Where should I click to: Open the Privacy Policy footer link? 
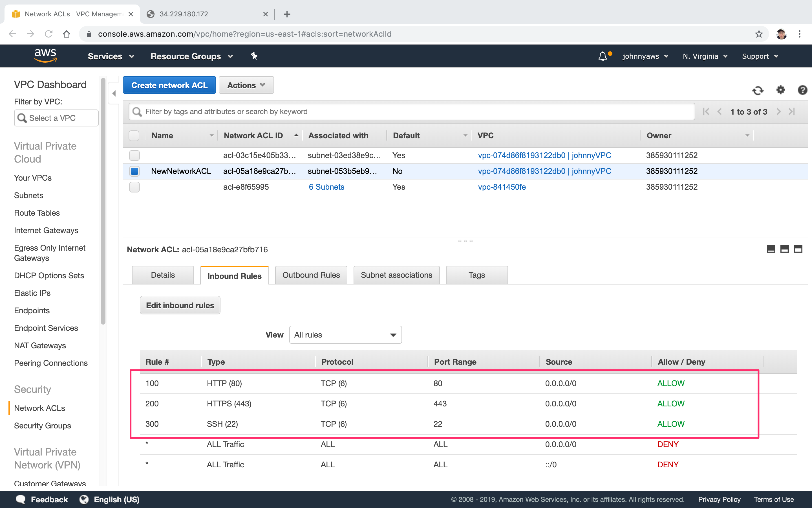pos(719,499)
